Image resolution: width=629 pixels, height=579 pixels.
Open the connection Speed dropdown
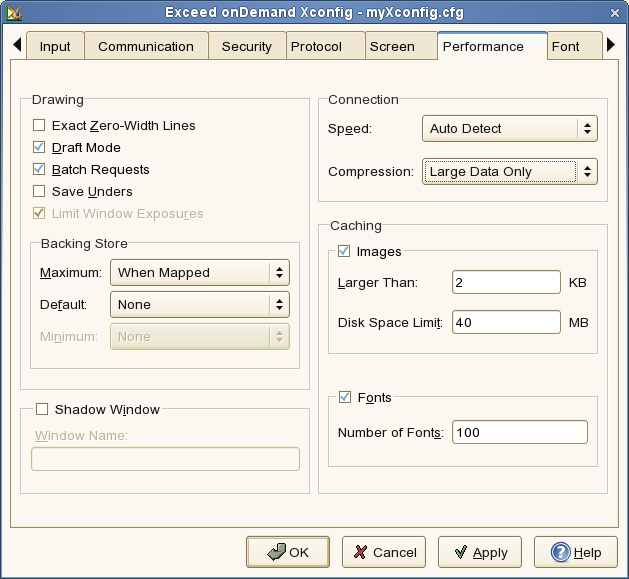(x=509, y=128)
